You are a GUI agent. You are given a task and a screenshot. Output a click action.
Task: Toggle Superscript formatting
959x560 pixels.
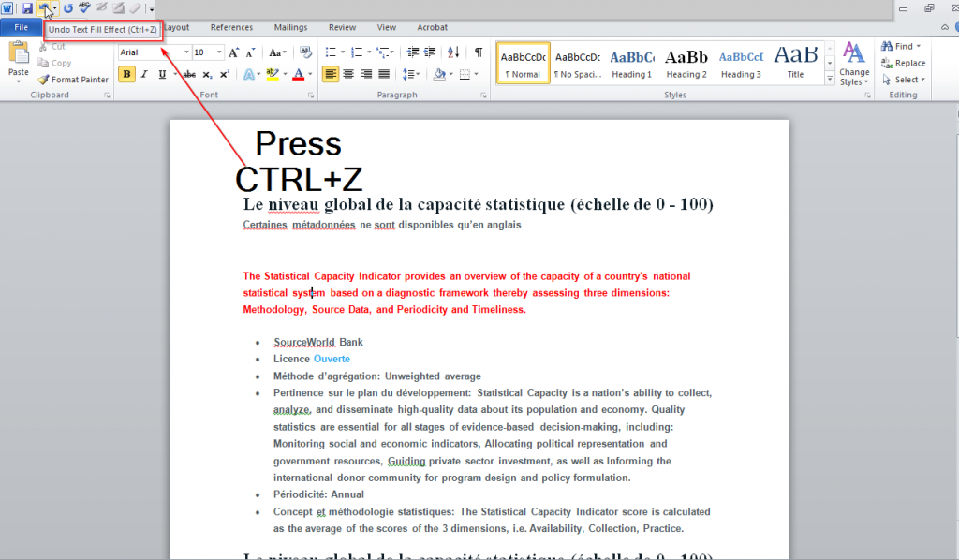[225, 74]
